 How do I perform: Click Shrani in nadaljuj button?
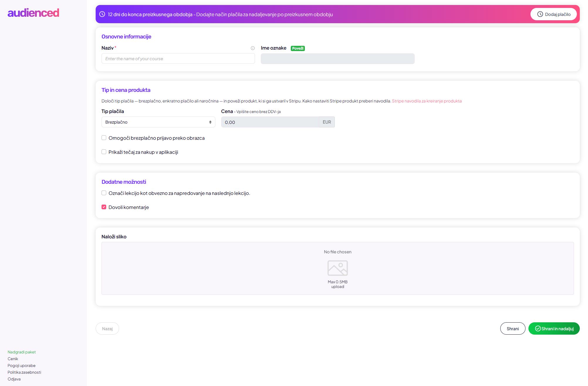[554, 328]
